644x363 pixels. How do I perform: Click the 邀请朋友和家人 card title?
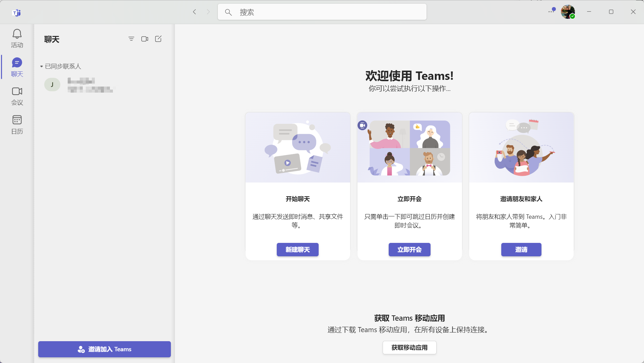521,199
